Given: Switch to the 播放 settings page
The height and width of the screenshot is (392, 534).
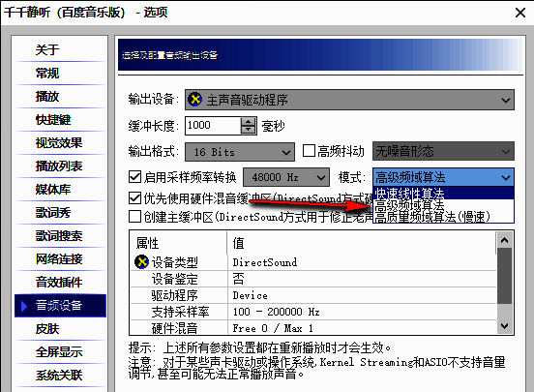Looking at the screenshot, I should [47, 97].
